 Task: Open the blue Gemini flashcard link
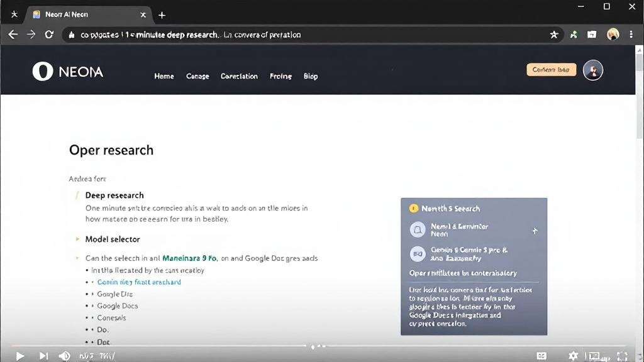[x=138, y=282]
